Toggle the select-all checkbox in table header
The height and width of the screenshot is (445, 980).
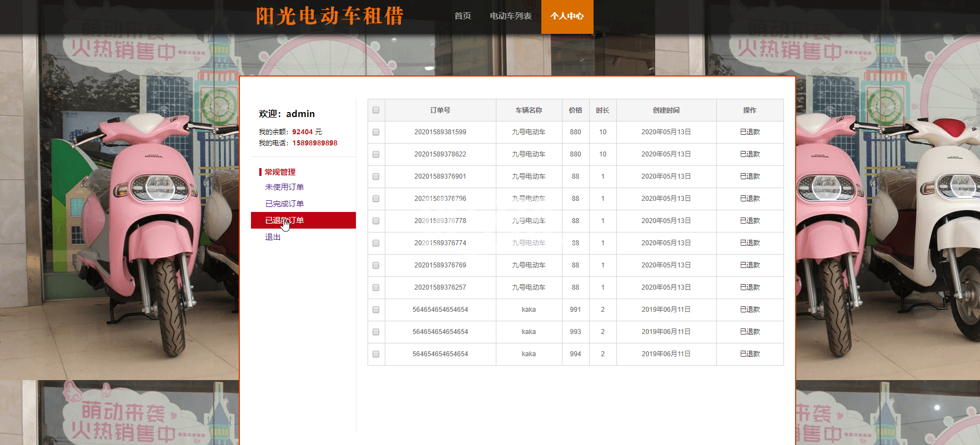click(x=376, y=110)
